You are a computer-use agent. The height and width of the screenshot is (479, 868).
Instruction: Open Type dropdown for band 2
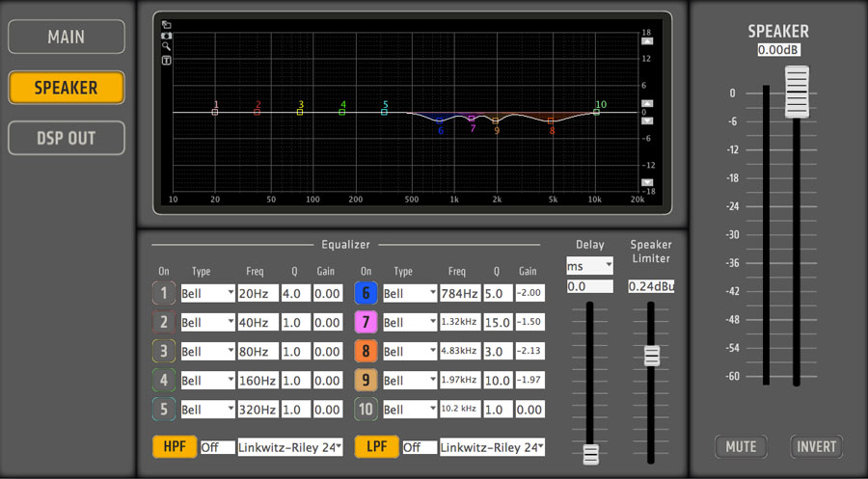pos(208,322)
